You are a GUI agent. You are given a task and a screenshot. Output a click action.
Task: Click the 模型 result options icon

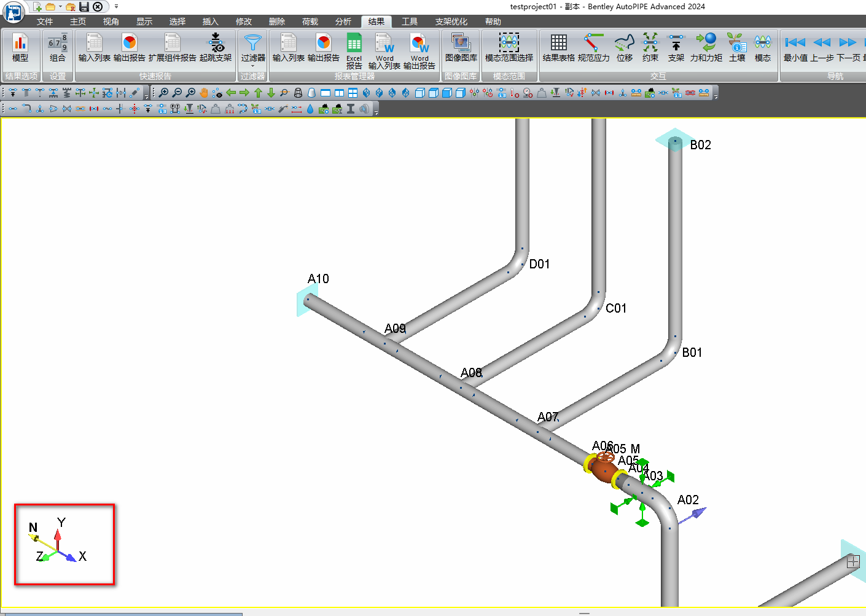tap(20, 49)
